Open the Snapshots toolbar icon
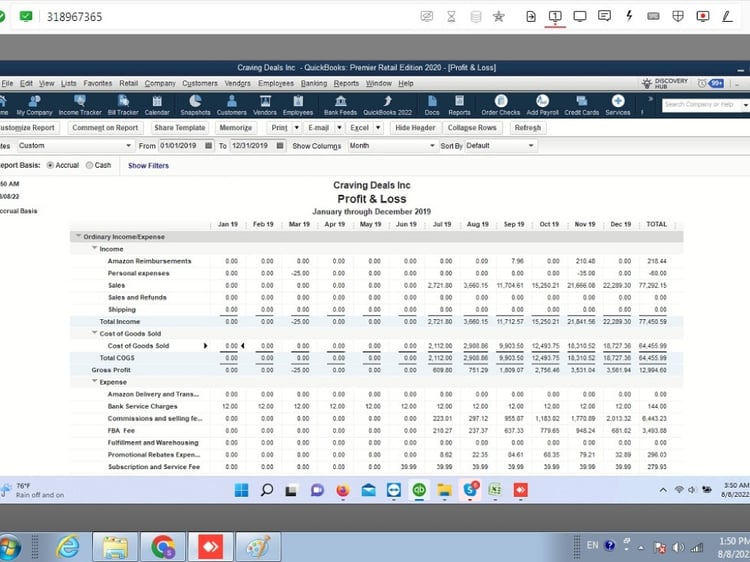 195,105
